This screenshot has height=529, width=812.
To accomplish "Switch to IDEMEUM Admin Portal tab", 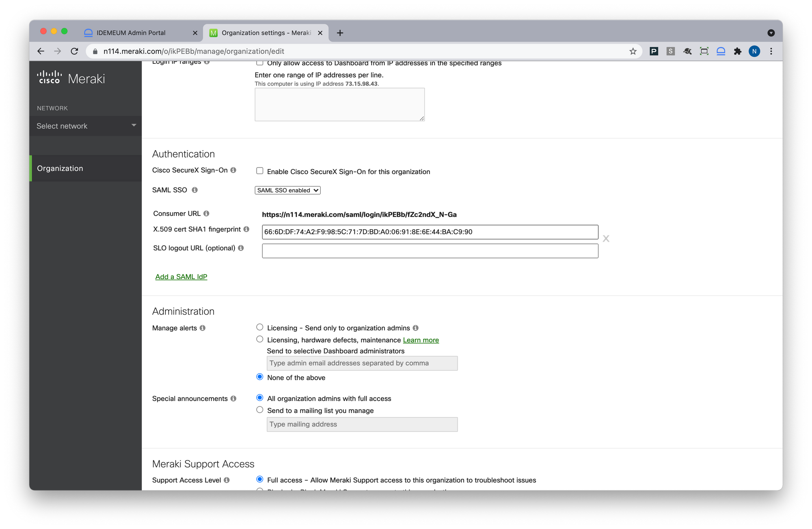I will (140, 33).
